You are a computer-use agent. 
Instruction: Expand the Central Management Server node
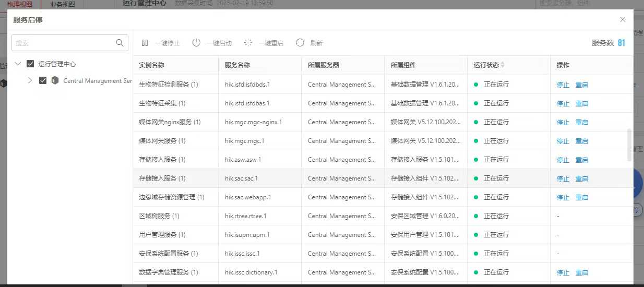tap(30, 80)
